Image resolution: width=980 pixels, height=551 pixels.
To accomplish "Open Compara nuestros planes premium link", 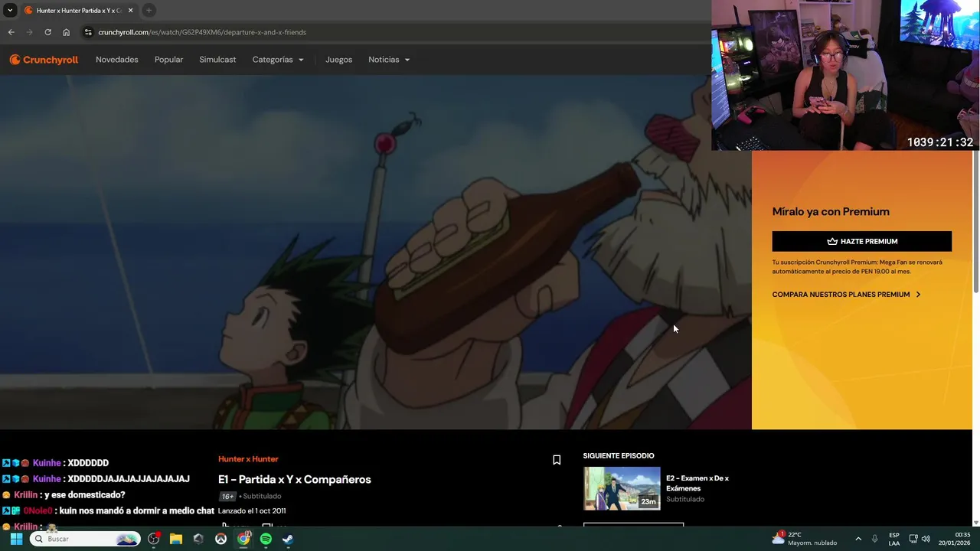I will point(846,295).
